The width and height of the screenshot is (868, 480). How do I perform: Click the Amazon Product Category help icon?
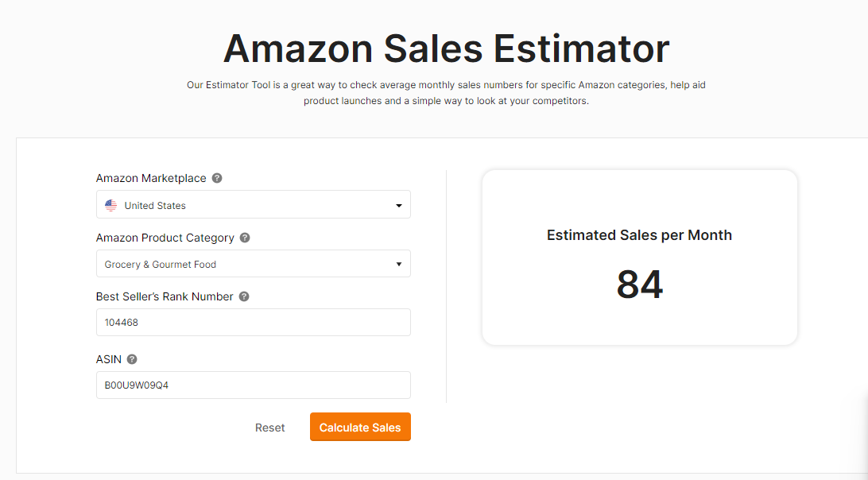coord(245,238)
